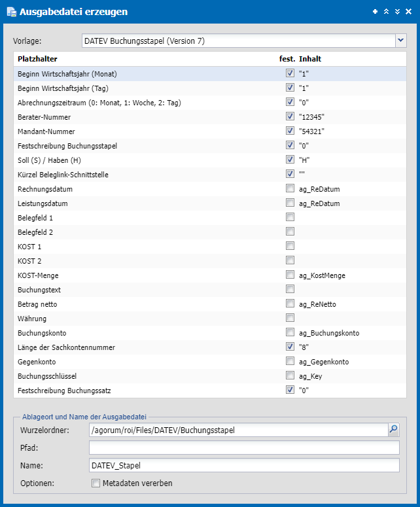The width and height of the screenshot is (420, 507).
Task: Click the Soll/Haben value "H"
Action: (304, 160)
